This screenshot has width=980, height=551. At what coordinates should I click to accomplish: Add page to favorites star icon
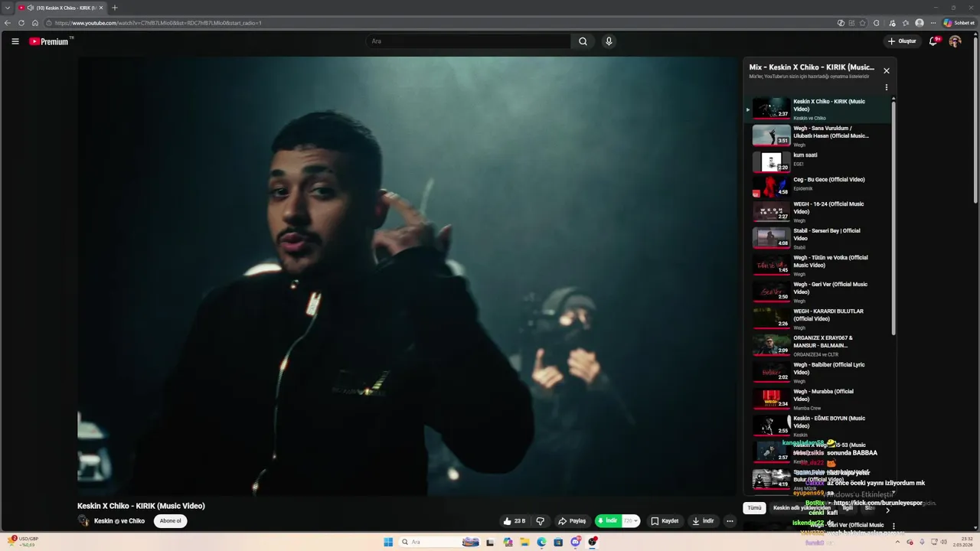[x=863, y=23]
